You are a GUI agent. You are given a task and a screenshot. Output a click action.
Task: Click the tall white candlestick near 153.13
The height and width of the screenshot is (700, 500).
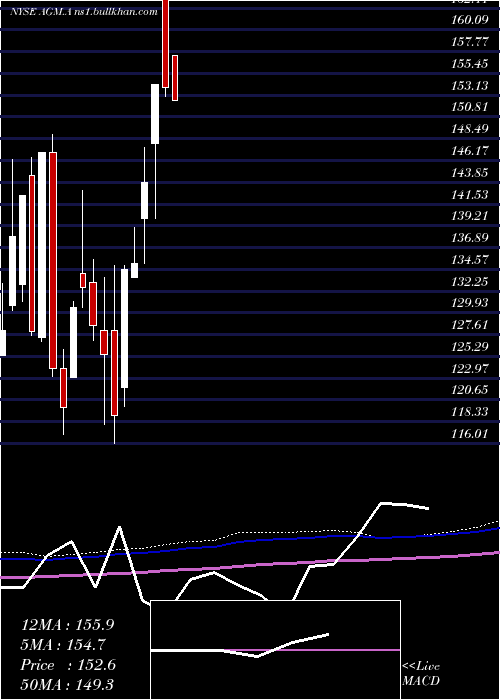click(155, 114)
